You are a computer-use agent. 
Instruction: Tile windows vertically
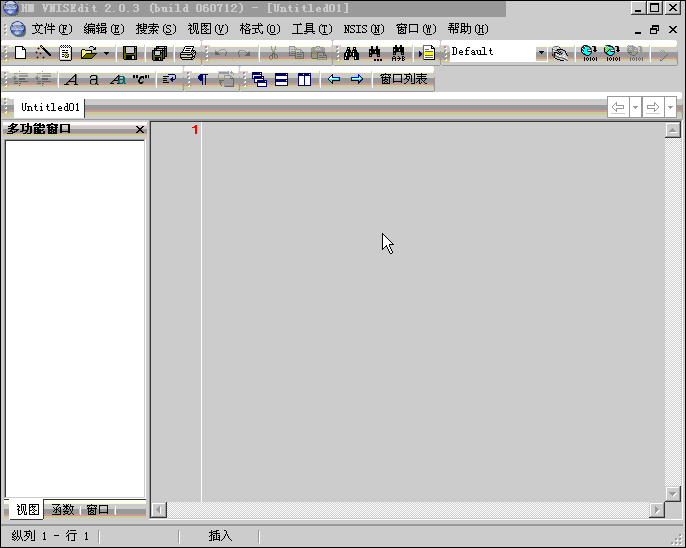(x=304, y=79)
